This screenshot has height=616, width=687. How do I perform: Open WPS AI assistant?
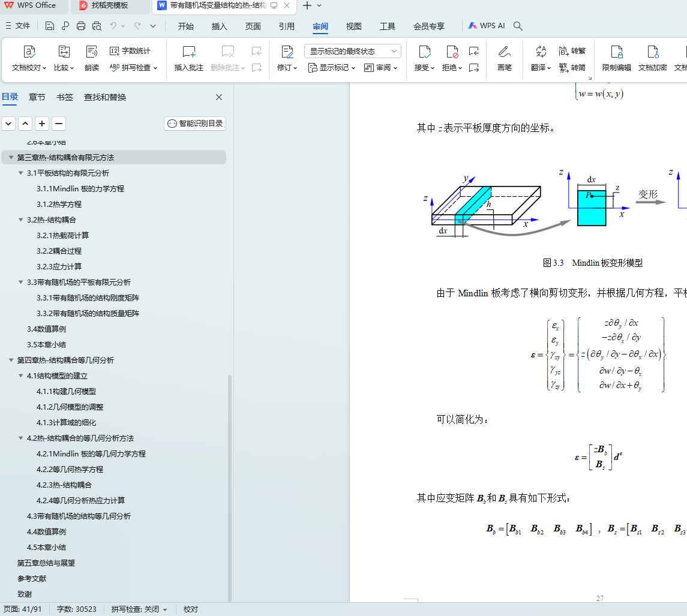coord(487,26)
